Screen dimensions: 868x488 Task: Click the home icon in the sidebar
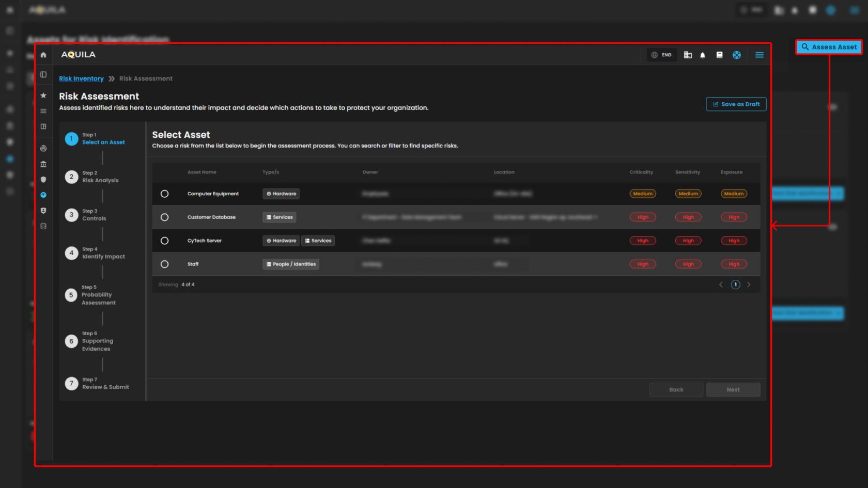pos(43,55)
